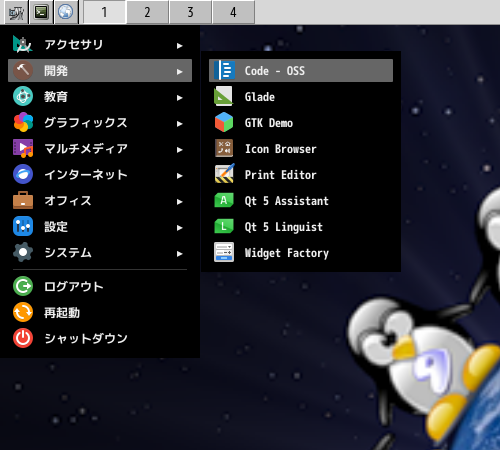Expand the マルチメディア submenu arrow
The width and height of the screenshot is (500, 450).
point(180,150)
